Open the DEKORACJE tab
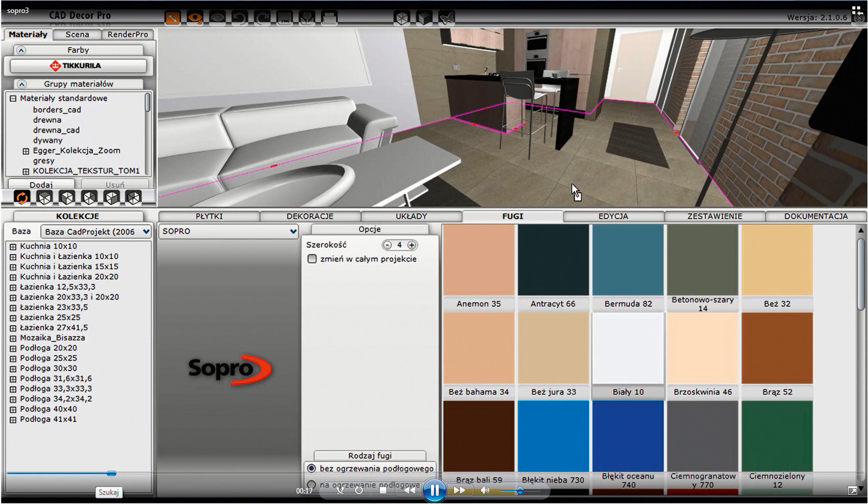 [310, 216]
